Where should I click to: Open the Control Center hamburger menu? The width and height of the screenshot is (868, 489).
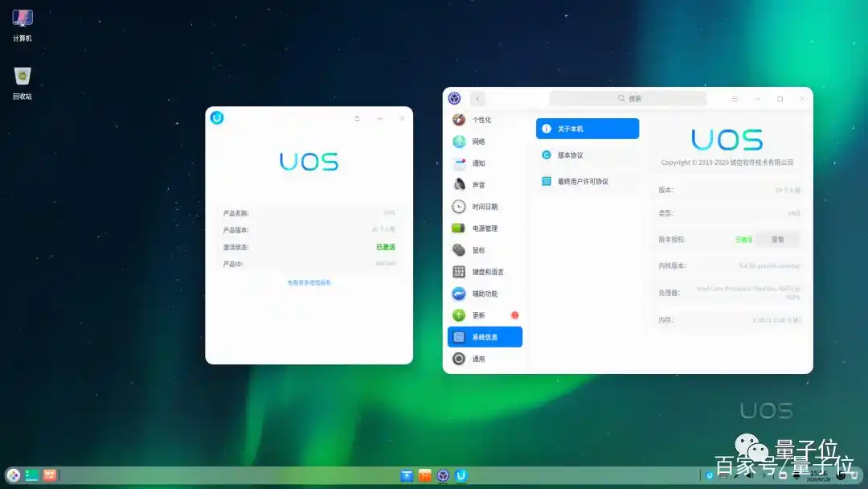tap(735, 99)
